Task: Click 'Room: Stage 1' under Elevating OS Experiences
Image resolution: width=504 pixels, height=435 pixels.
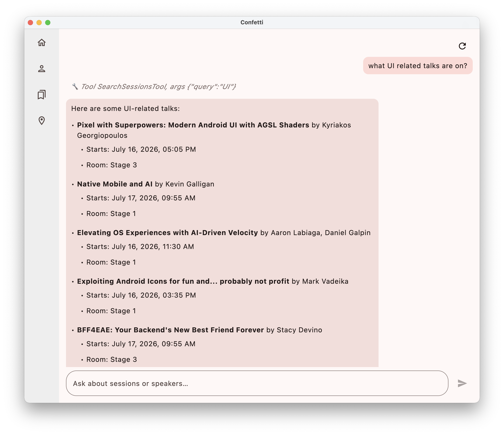Action: tap(111, 262)
